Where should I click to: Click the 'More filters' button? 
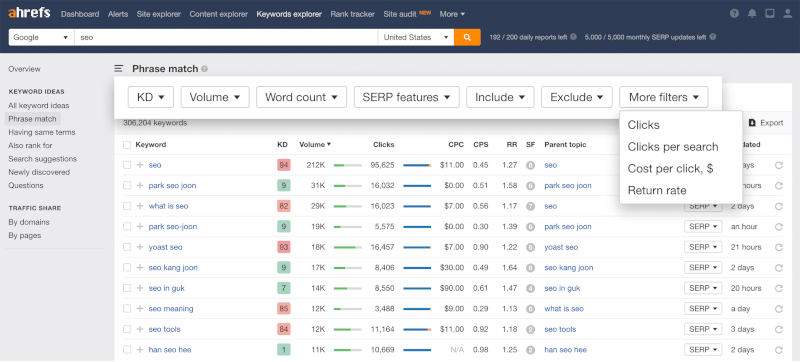(x=664, y=97)
